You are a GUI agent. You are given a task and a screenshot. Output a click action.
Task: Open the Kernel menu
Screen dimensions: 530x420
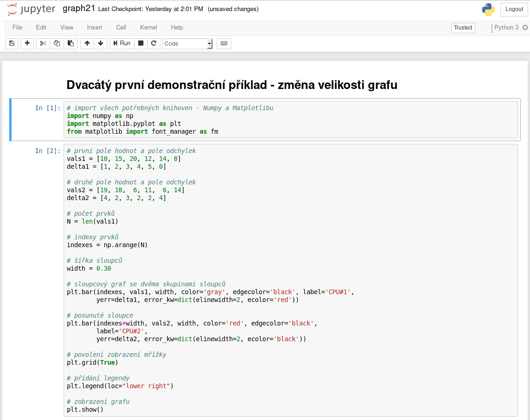coord(148,27)
